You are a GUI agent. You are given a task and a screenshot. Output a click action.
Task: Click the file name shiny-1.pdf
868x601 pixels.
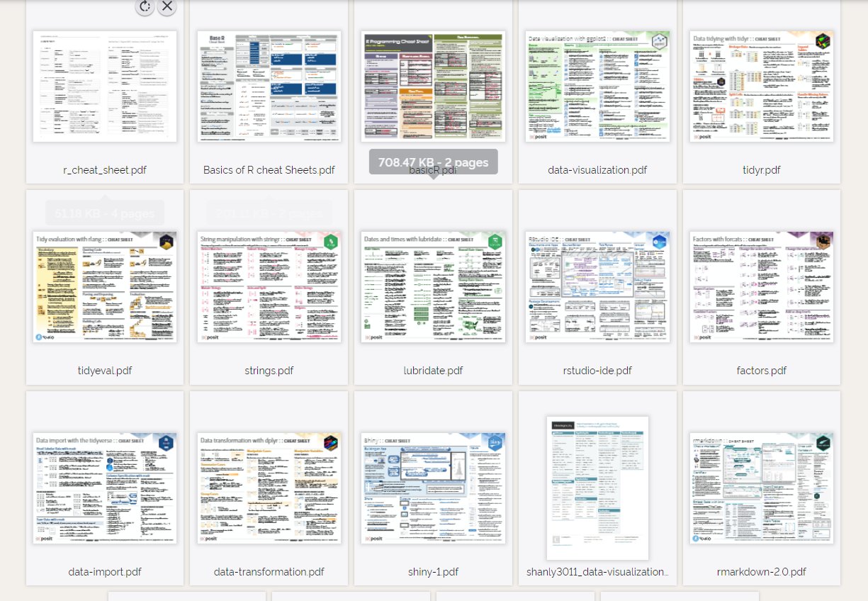[433, 572]
